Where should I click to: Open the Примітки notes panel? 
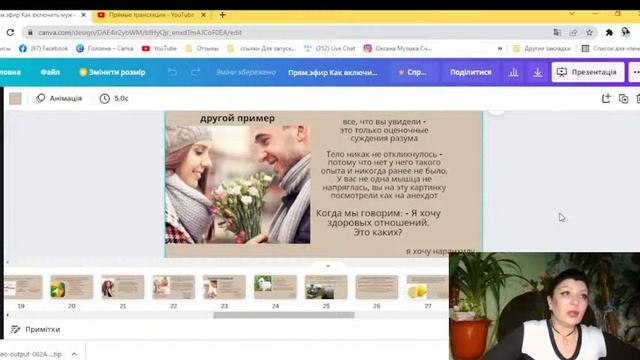pos(36,329)
